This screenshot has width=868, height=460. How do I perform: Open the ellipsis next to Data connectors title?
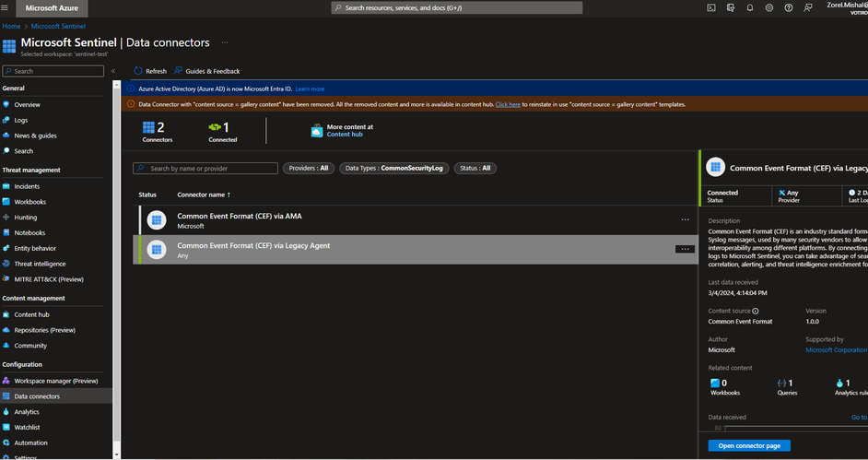click(x=225, y=42)
